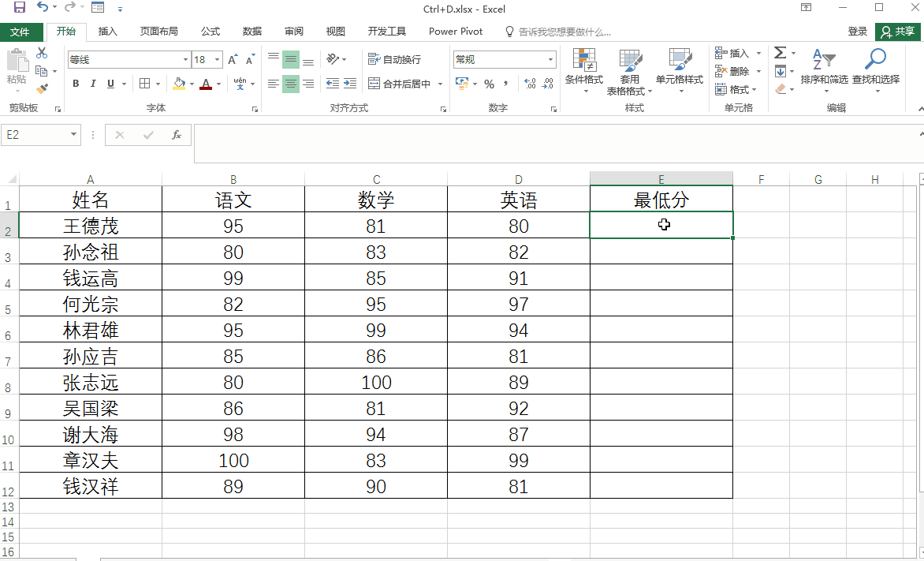Open the Name Box E2 dropdown
This screenshot has height=561, width=924.
click(x=73, y=134)
